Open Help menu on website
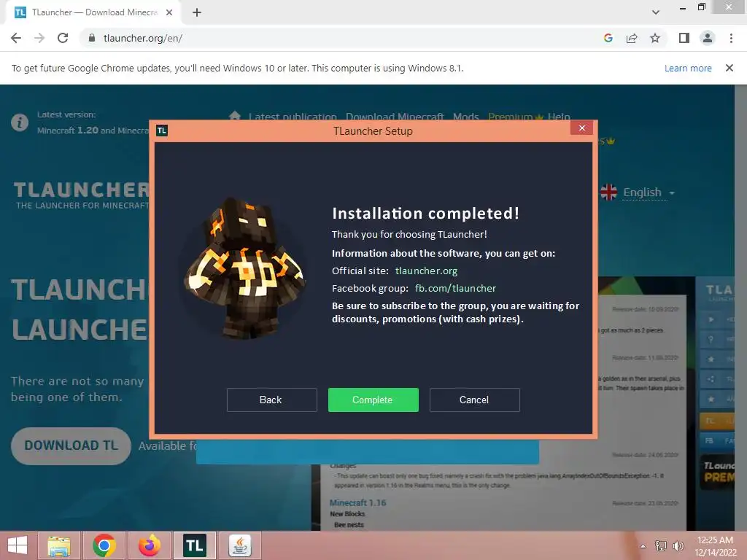 [559, 117]
